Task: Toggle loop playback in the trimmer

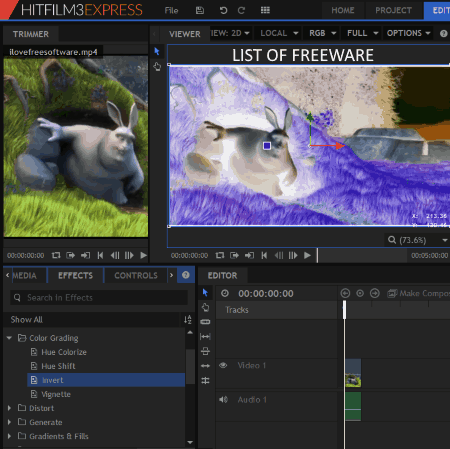Action: (x=56, y=255)
